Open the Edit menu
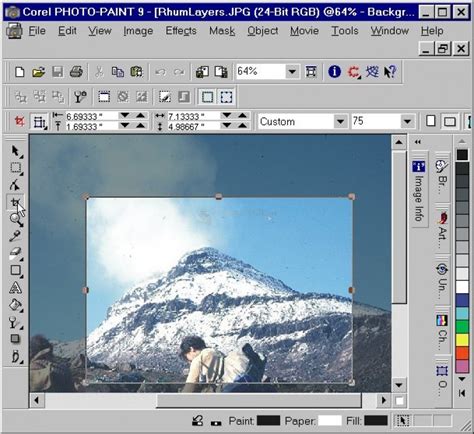The width and height of the screenshot is (474, 434). 67,31
